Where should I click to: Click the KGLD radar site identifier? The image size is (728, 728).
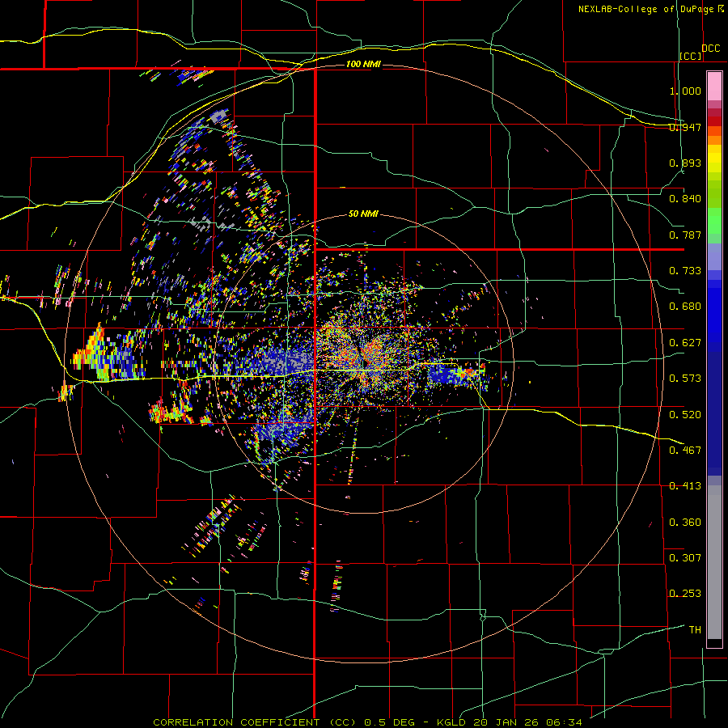pyautogui.click(x=451, y=722)
